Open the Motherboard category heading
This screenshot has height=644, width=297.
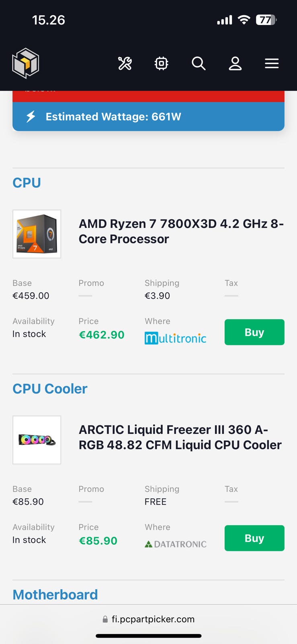pos(55,594)
